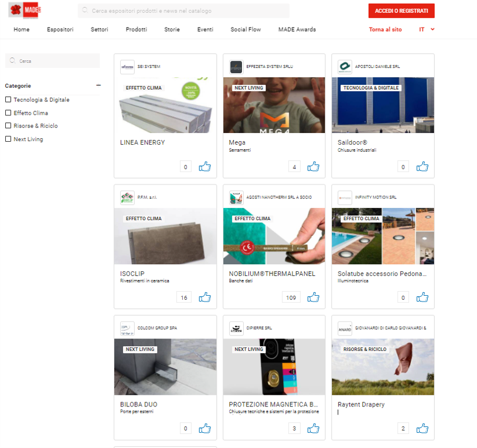The height and width of the screenshot is (448, 477).
Task: Like the PROTEZIONE MAGNETICA thumbs-up
Action: point(314,429)
